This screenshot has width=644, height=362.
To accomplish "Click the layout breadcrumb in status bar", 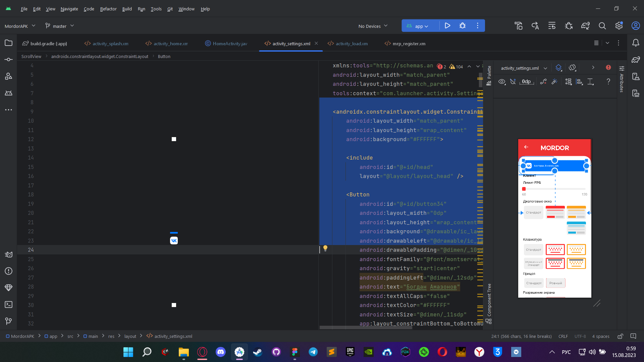I will pos(130,336).
